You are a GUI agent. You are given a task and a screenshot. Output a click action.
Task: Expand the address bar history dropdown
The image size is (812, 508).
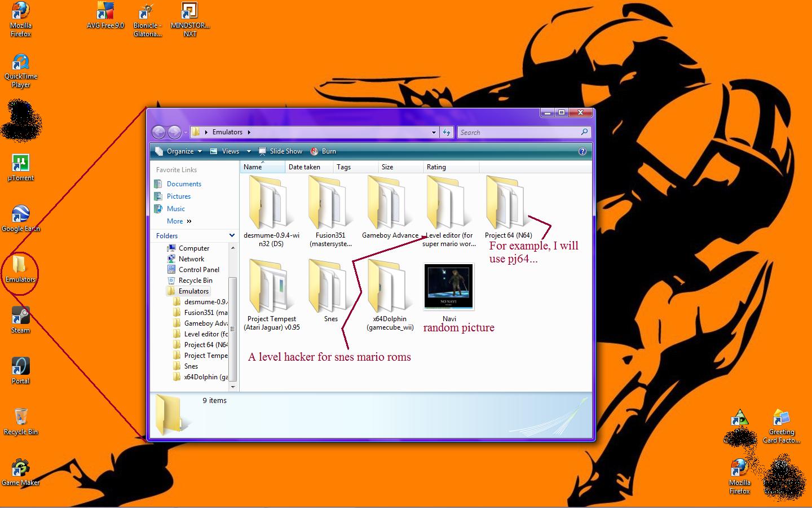pyautogui.click(x=434, y=132)
